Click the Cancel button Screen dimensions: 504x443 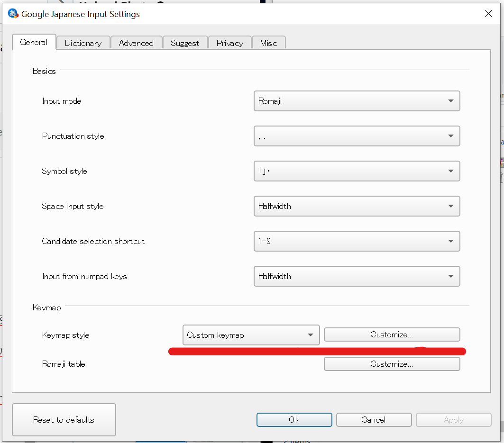tap(374, 420)
